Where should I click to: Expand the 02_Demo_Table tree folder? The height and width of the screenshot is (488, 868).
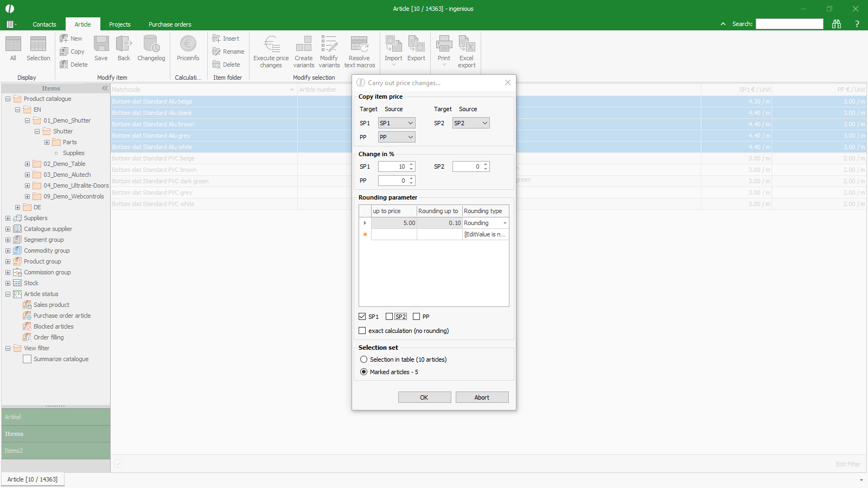(x=27, y=164)
